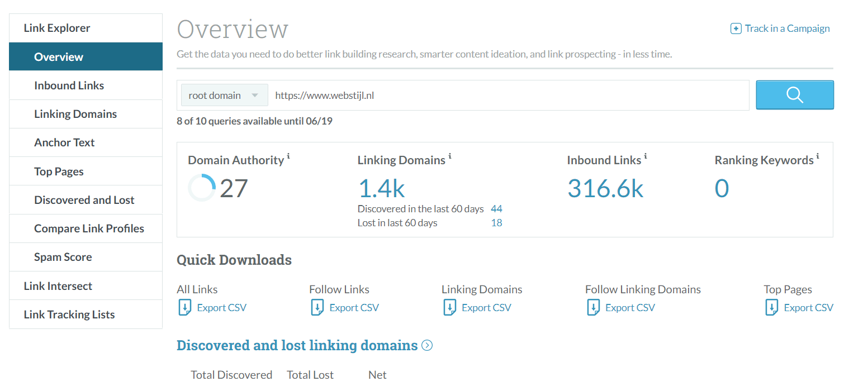Open Inbound Links in the sidebar
The width and height of the screenshot is (868, 386).
click(86, 85)
